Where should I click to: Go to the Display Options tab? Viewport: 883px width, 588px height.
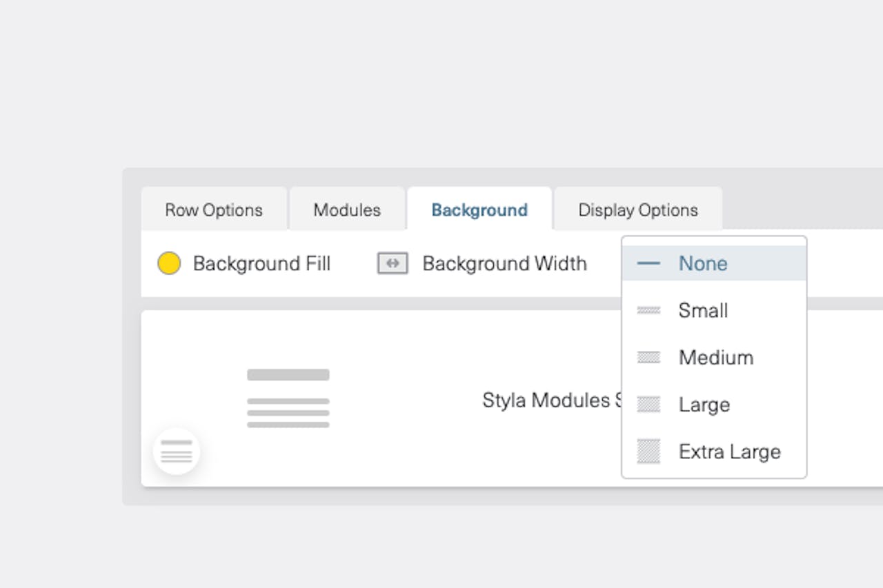(638, 210)
